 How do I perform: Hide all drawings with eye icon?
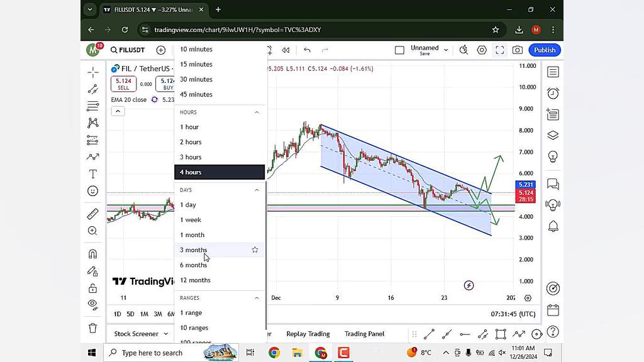tap(93, 305)
